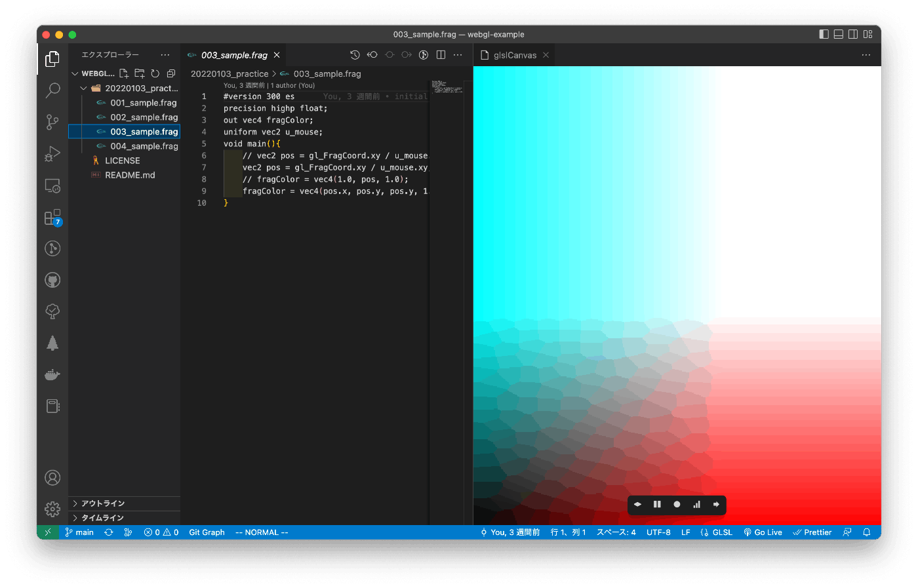Screen dimensions: 918x588
Task: Switch to the glslCanvas tab
Action: (x=515, y=55)
